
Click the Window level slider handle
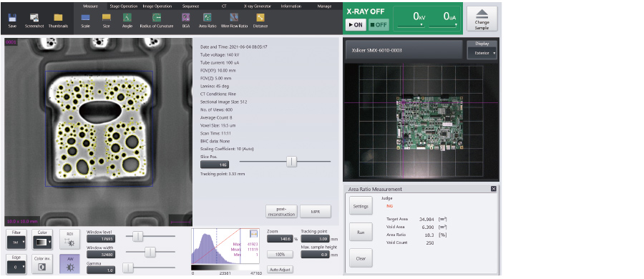138,236
